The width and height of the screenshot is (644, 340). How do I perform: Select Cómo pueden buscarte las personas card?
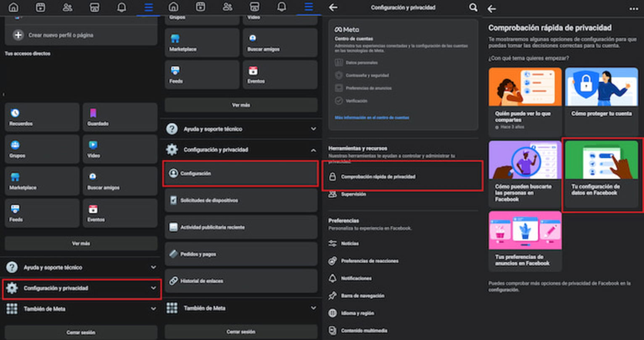click(525, 174)
